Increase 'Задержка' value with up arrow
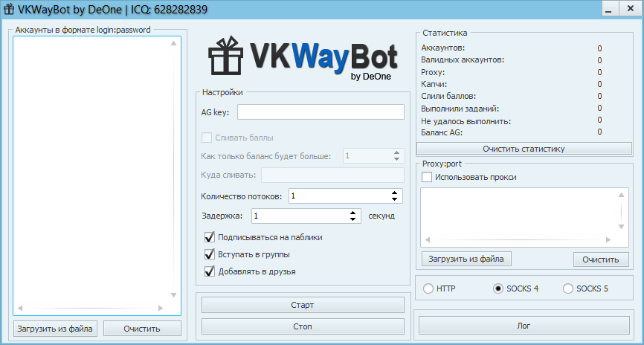 click(x=352, y=213)
